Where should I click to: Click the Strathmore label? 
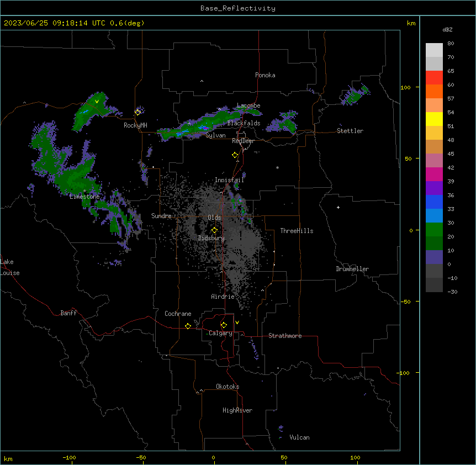[285, 336]
